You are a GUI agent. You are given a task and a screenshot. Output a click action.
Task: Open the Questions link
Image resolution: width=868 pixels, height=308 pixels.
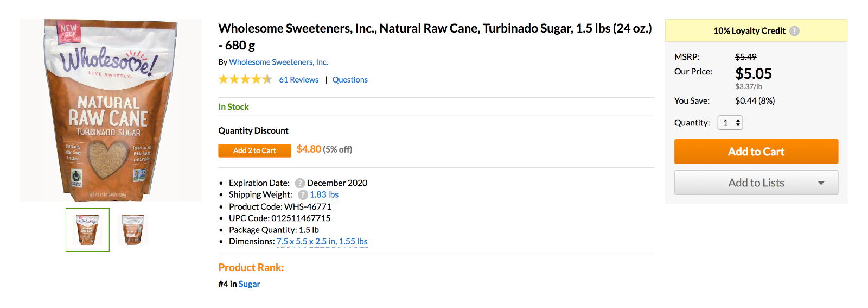click(x=350, y=80)
